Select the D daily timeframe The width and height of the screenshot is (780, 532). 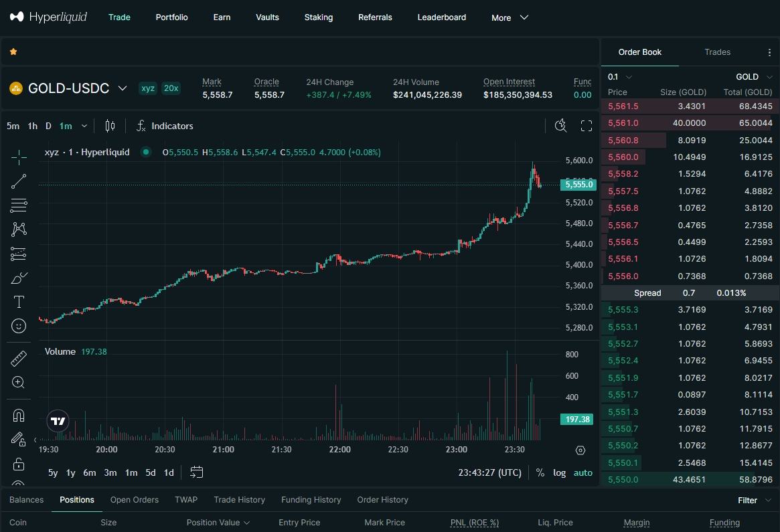48,126
